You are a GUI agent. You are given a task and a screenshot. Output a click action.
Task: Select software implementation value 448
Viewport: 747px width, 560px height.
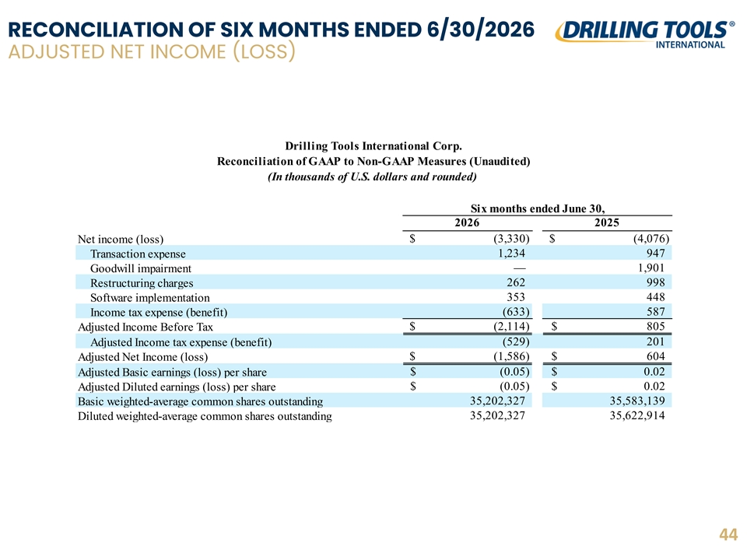point(655,297)
